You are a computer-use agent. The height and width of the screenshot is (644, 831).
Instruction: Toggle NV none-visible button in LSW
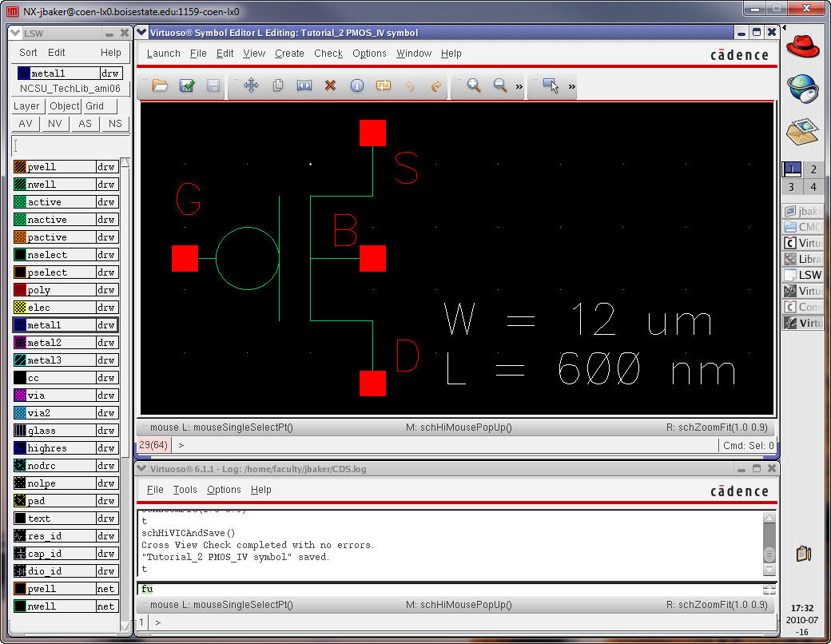(54, 124)
